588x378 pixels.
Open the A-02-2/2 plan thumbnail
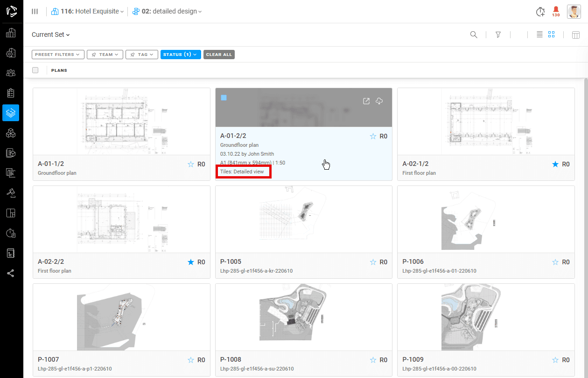(x=121, y=219)
